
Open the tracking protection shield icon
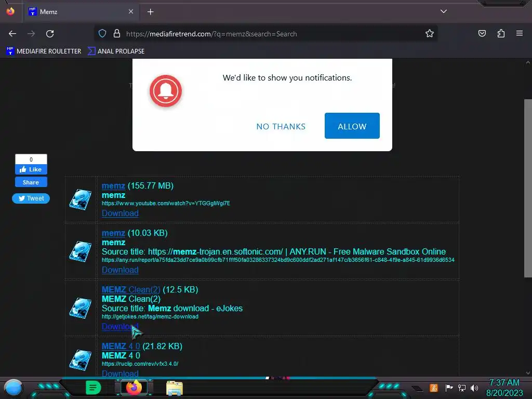pos(102,34)
